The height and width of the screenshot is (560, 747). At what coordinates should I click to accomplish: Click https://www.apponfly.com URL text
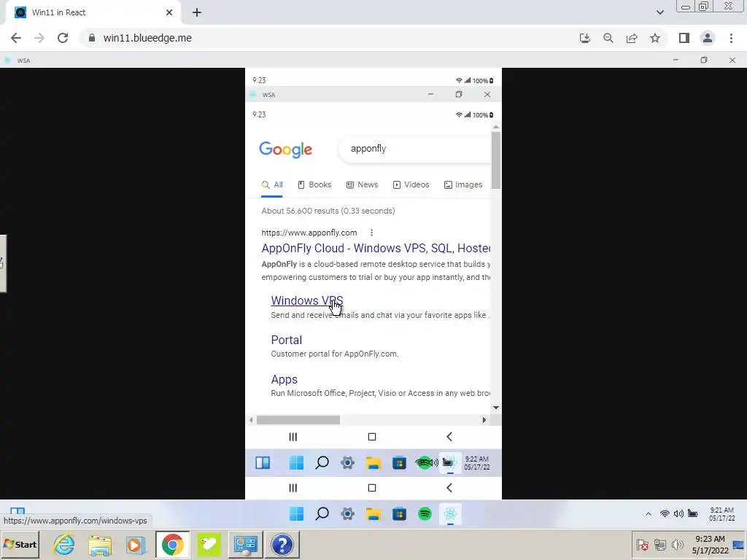coord(309,233)
